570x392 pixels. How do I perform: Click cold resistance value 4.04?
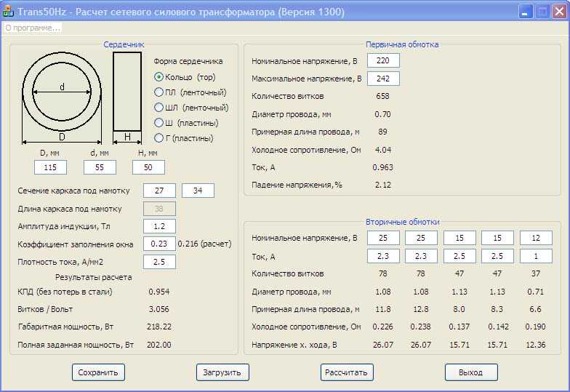click(382, 150)
